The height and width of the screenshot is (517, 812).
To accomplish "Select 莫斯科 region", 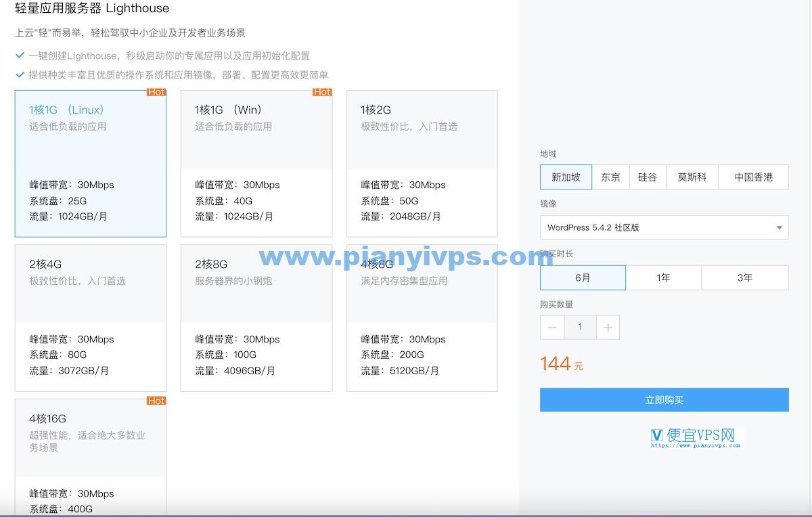I will tap(692, 177).
